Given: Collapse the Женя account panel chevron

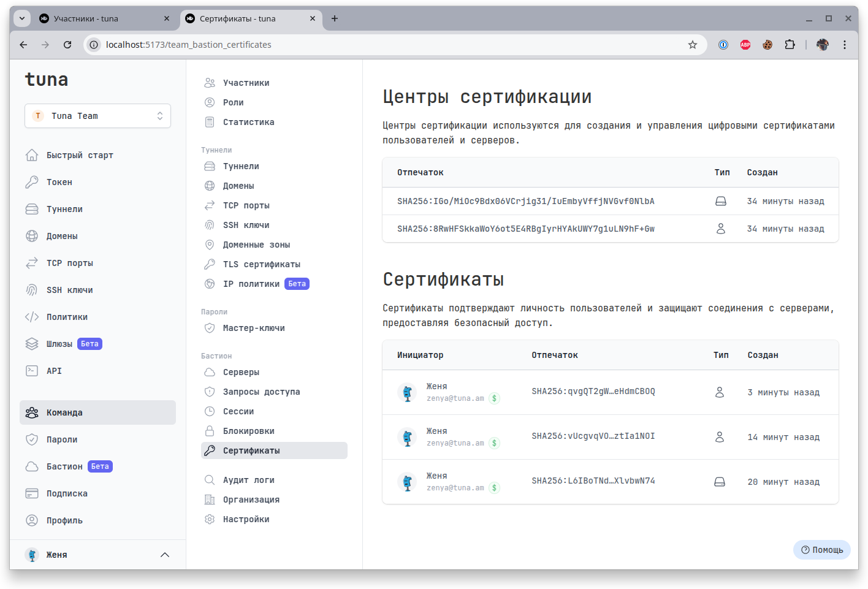Looking at the screenshot, I should point(164,555).
